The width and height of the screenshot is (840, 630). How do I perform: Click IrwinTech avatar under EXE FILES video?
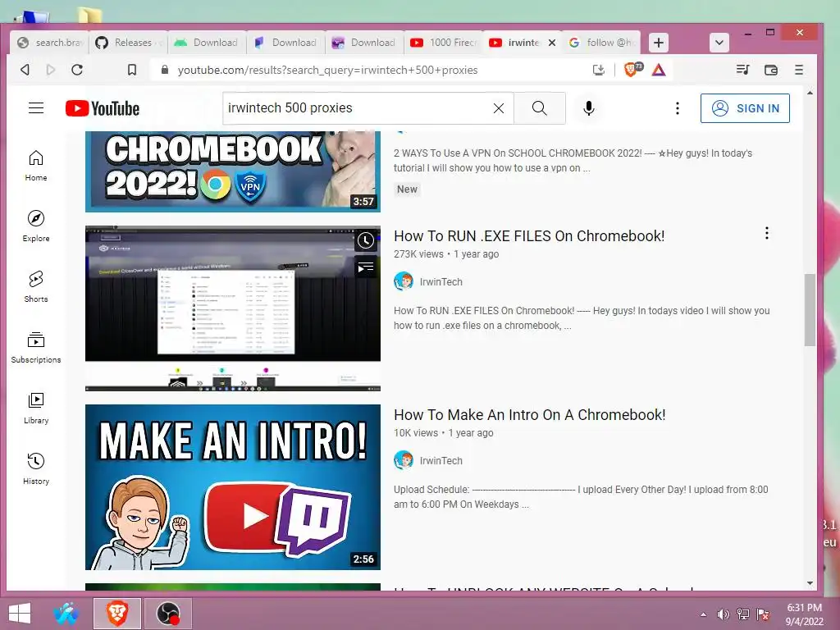point(404,281)
